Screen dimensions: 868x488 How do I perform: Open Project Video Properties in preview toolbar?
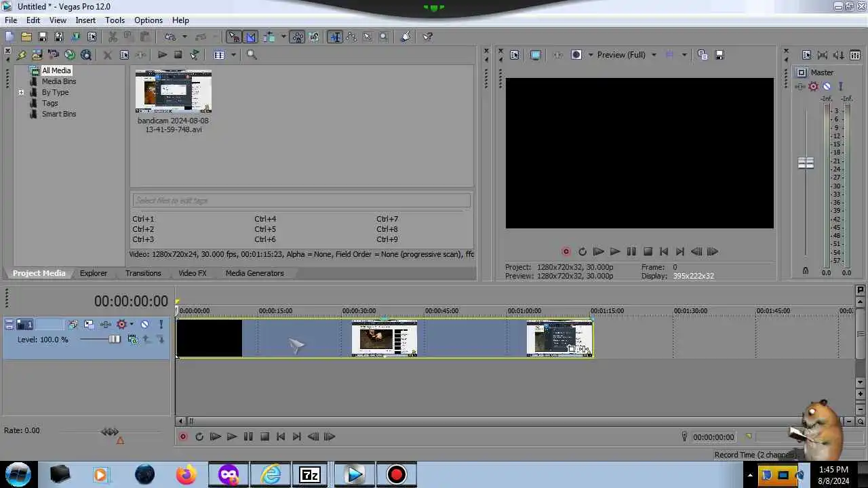coord(514,55)
